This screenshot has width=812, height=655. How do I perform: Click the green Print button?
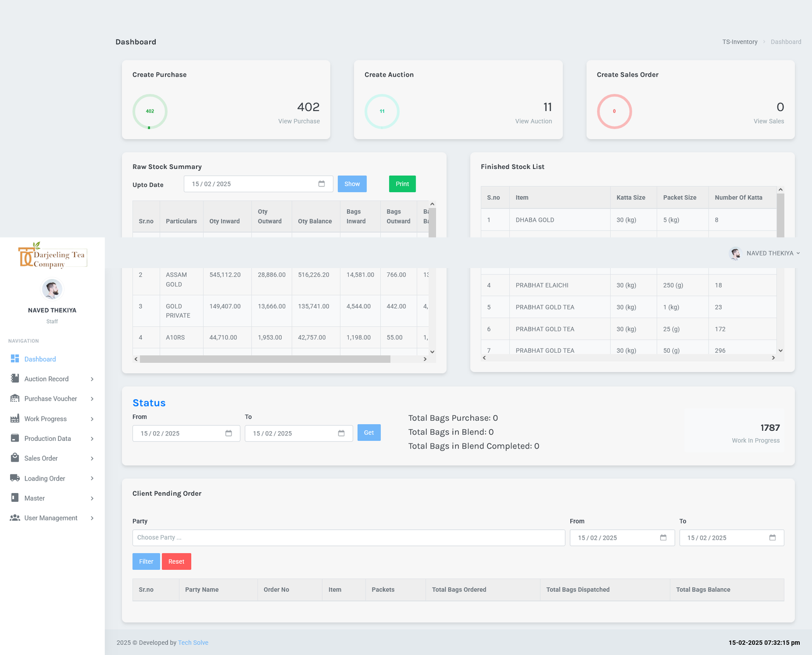[402, 184]
